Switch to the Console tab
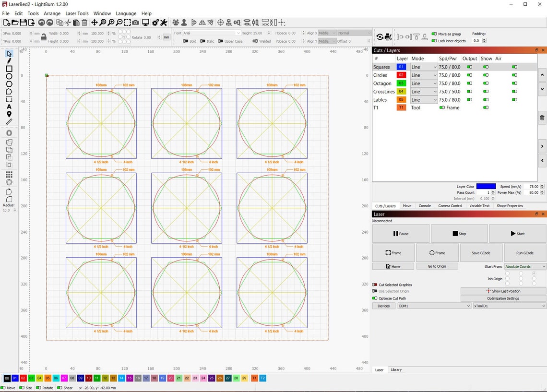 pyautogui.click(x=424, y=206)
